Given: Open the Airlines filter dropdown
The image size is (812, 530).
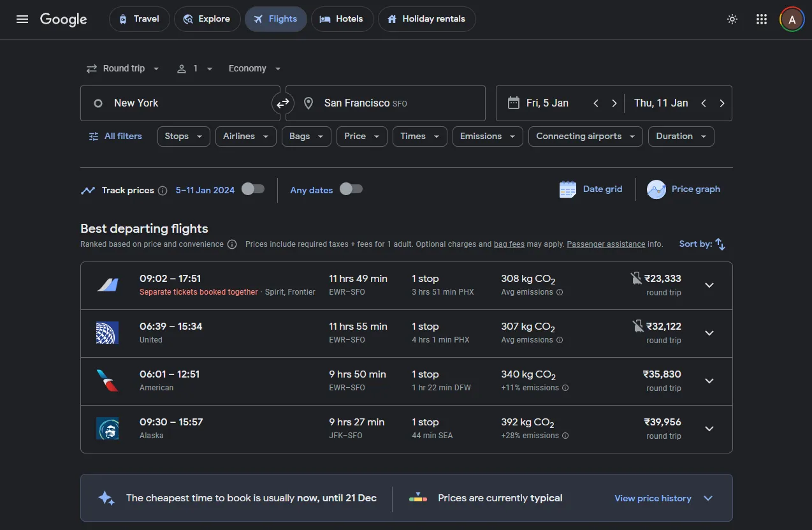Looking at the screenshot, I should pos(246,136).
